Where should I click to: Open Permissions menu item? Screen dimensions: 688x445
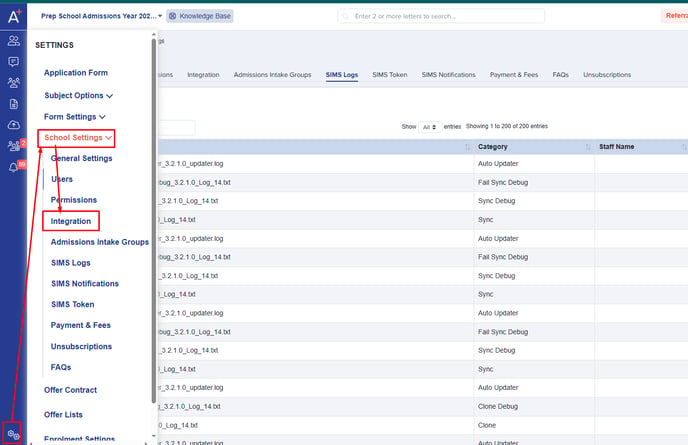74,200
